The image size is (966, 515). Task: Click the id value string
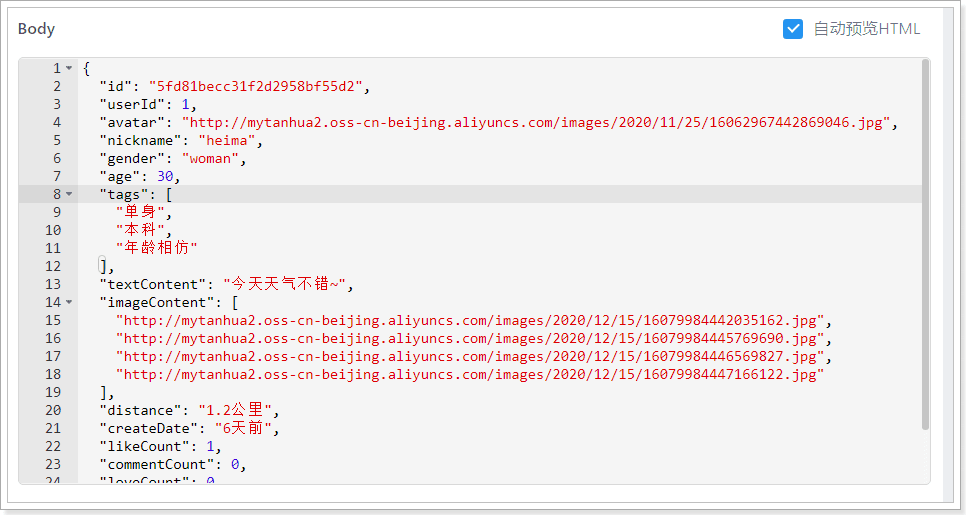pyautogui.click(x=255, y=86)
